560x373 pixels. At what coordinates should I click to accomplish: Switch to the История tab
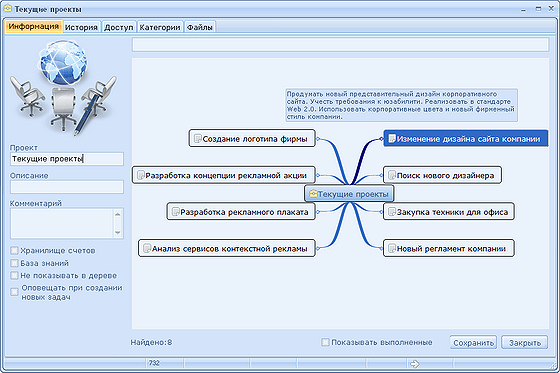point(81,27)
